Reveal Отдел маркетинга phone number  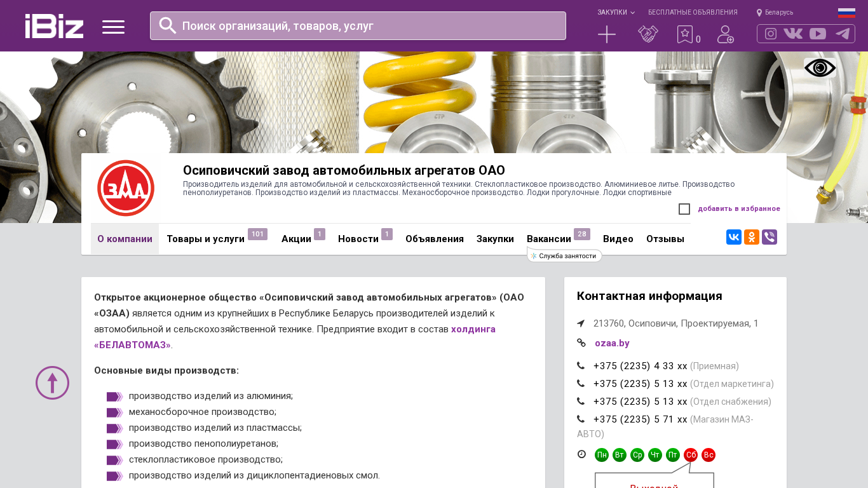tap(641, 384)
